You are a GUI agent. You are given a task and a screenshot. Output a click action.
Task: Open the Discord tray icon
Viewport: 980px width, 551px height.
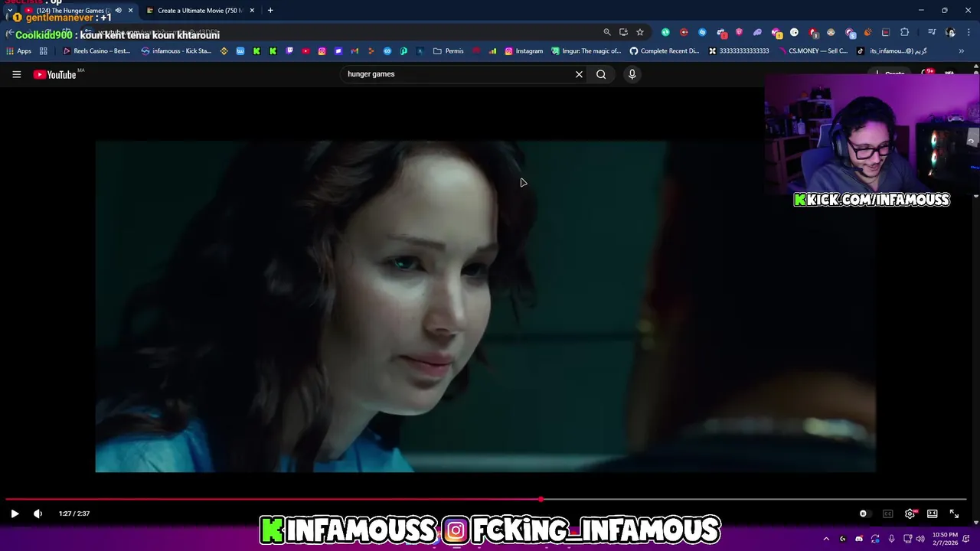click(859, 539)
